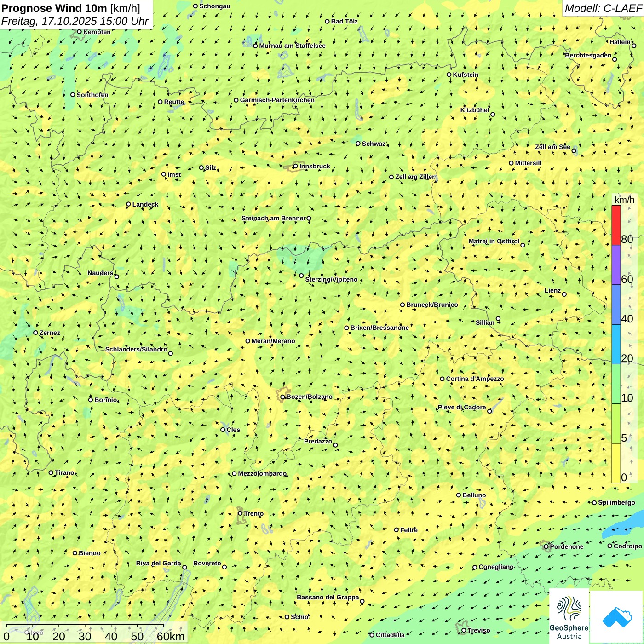Viewport: 644px width, 644px height.
Task: Select the Meran/Merano label
Action: click(x=273, y=341)
